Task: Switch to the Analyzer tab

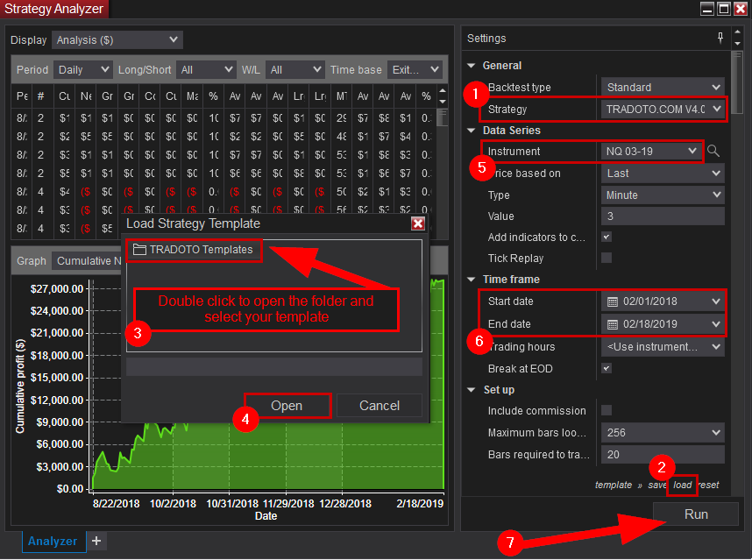Action: click(53, 542)
